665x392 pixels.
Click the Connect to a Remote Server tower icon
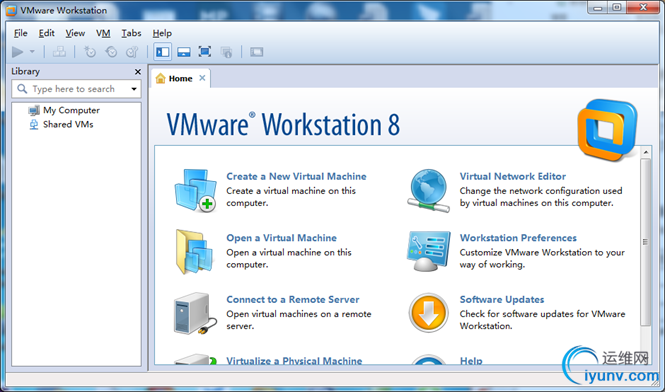point(195,314)
